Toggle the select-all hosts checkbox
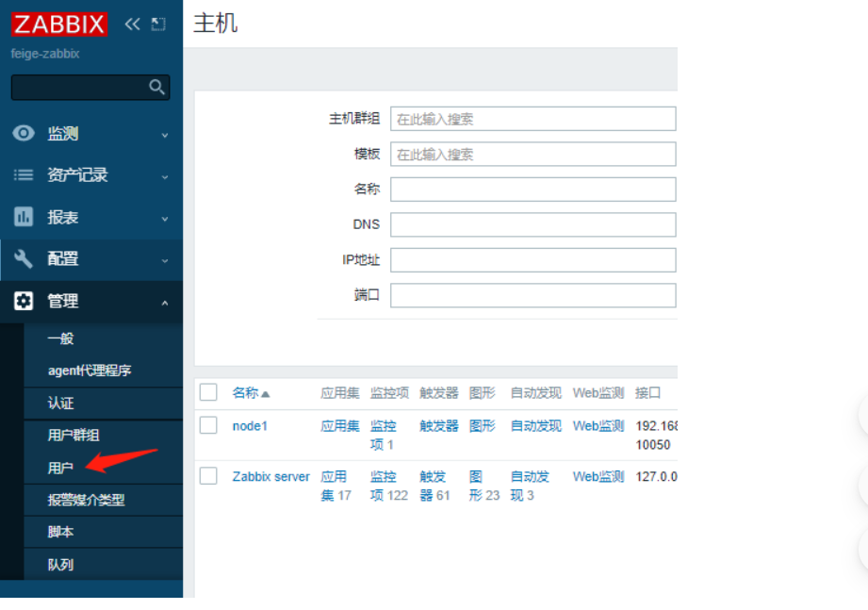This screenshot has height=610, width=868. [208, 392]
